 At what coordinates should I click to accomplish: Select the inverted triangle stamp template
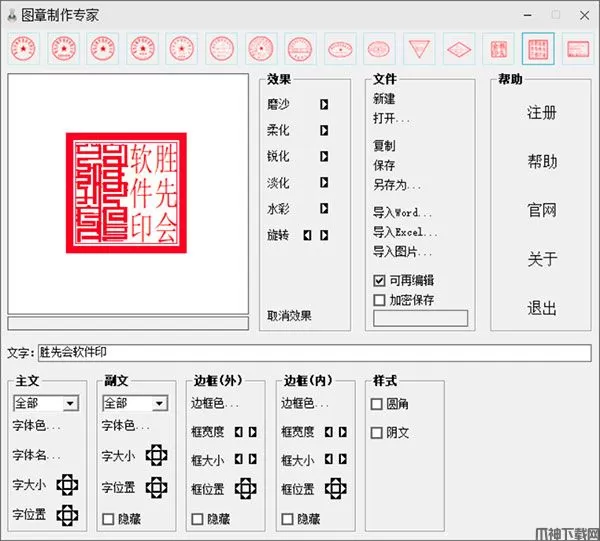pyautogui.click(x=418, y=47)
